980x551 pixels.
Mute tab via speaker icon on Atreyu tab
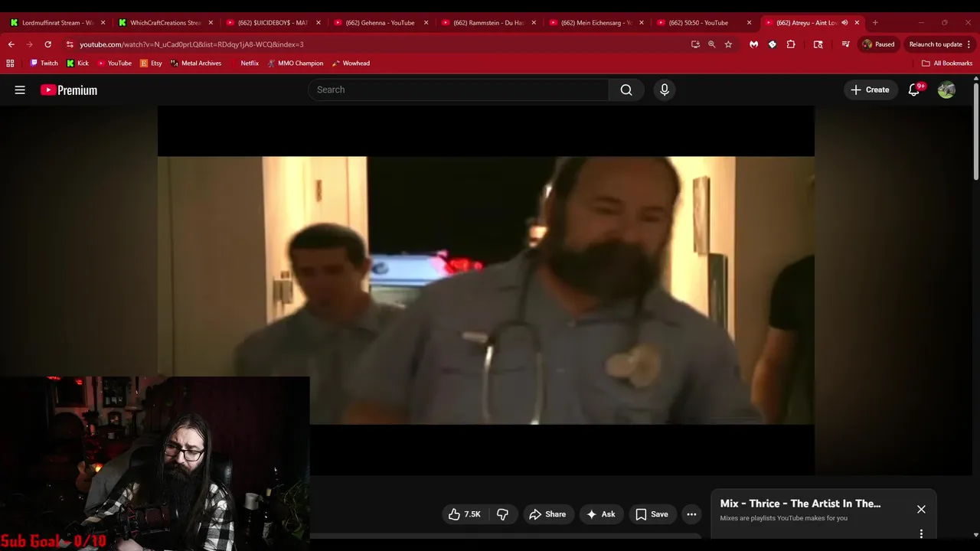point(844,23)
